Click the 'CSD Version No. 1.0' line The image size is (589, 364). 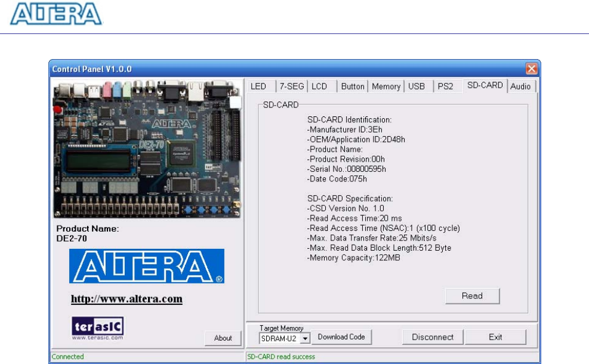[x=346, y=208]
